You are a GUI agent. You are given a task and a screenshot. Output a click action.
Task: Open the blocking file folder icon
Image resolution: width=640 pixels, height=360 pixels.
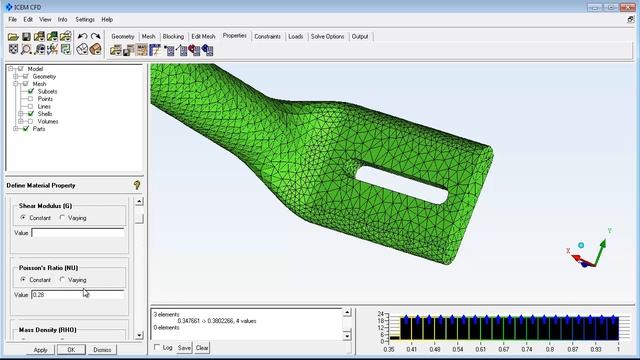pos(65,37)
